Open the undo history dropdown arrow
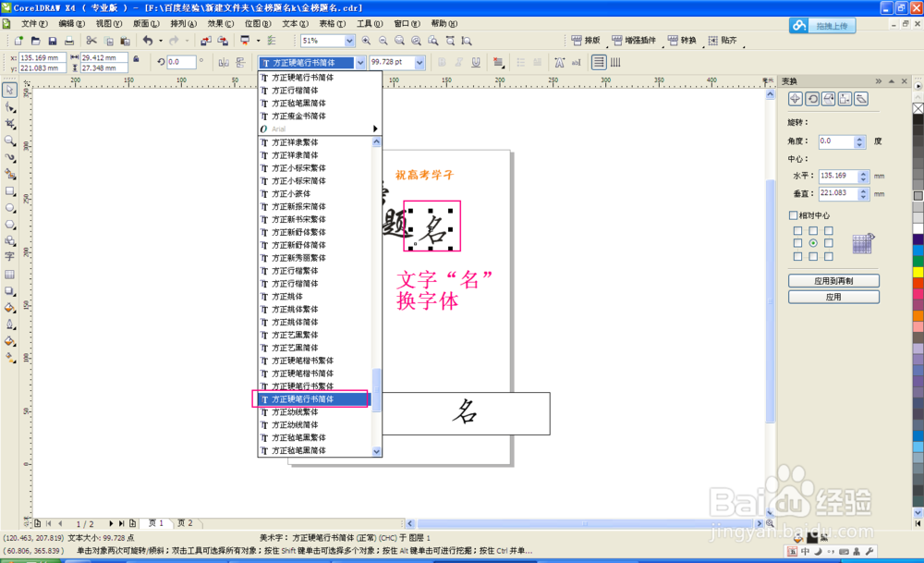Image resolution: width=924 pixels, height=563 pixels. pyautogui.click(x=160, y=41)
